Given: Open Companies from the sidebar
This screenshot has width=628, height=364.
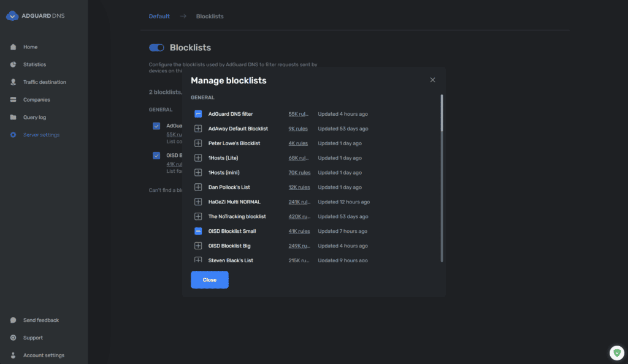Looking at the screenshot, I should pyautogui.click(x=36, y=100).
